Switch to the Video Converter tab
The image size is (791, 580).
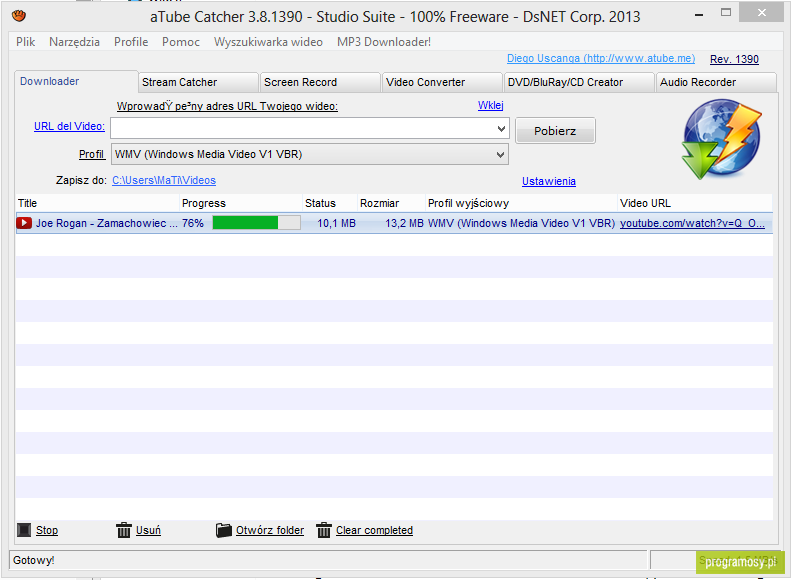click(x=442, y=82)
